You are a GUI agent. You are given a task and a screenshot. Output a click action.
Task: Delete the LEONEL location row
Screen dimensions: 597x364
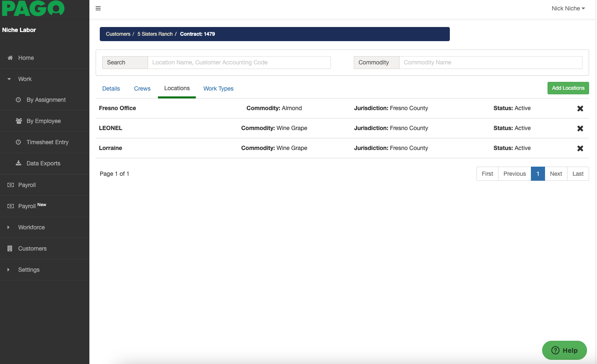tap(580, 128)
